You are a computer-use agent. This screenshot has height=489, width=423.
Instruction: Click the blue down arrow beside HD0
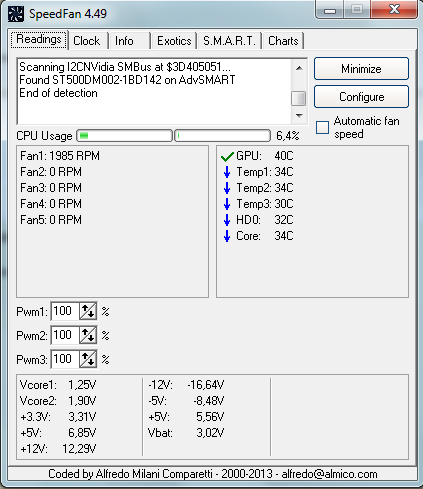point(227,220)
